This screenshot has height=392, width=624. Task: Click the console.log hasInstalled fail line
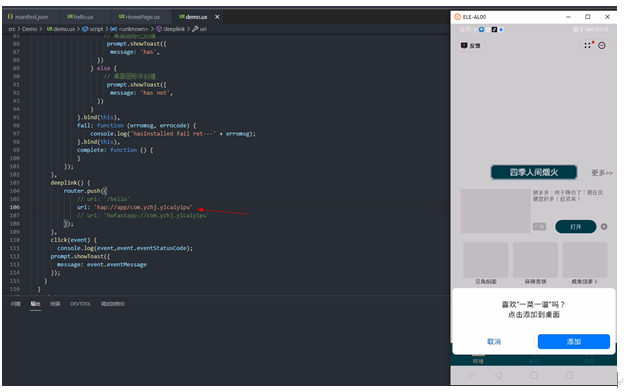pyautogui.click(x=173, y=134)
